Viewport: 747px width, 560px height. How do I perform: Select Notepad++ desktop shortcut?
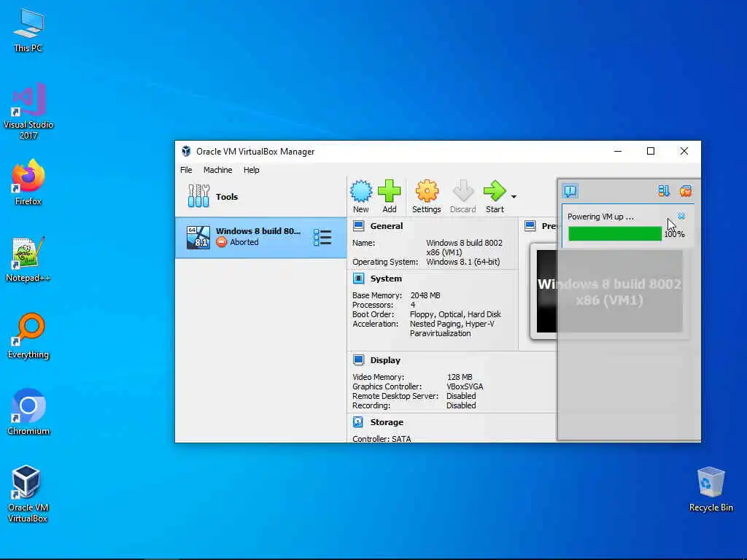coord(28,259)
